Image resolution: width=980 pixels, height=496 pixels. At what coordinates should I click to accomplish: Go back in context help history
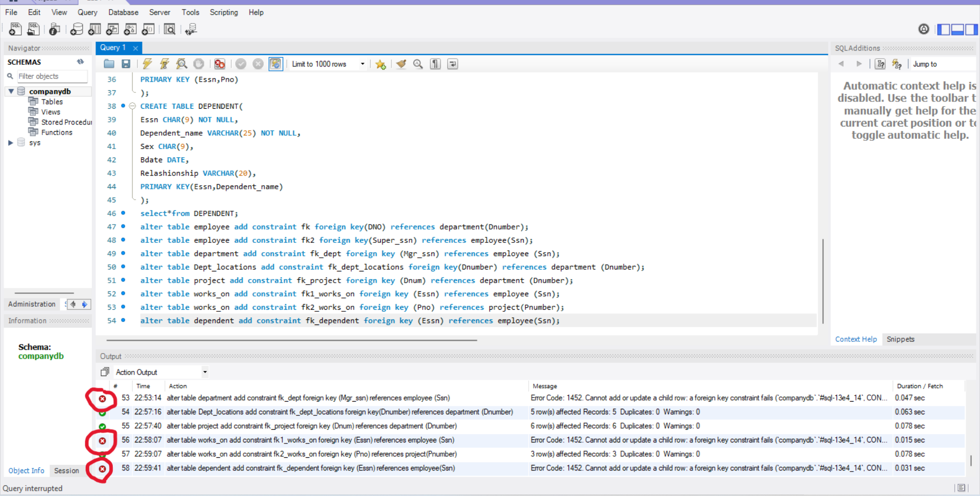point(841,64)
